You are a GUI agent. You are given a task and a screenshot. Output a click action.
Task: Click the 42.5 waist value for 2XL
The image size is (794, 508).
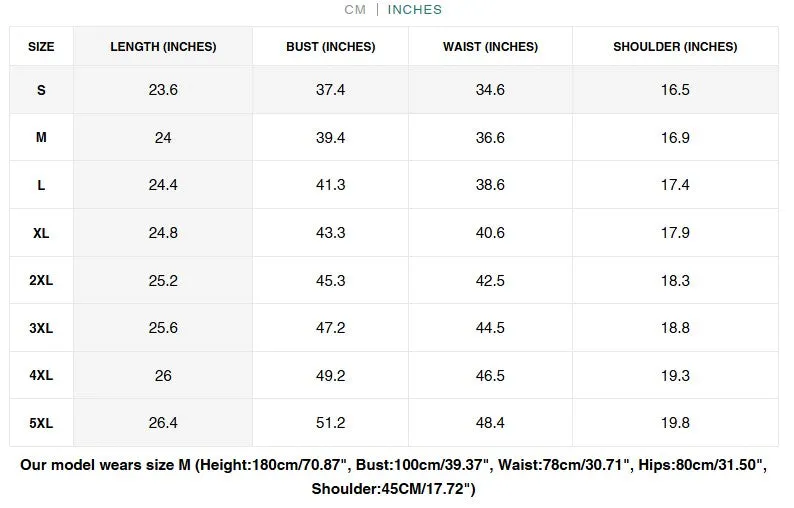click(490, 281)
